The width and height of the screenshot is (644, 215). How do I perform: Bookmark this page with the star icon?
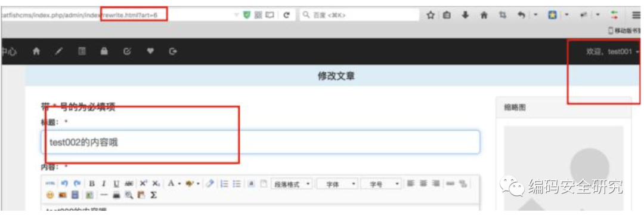point(431,15)
